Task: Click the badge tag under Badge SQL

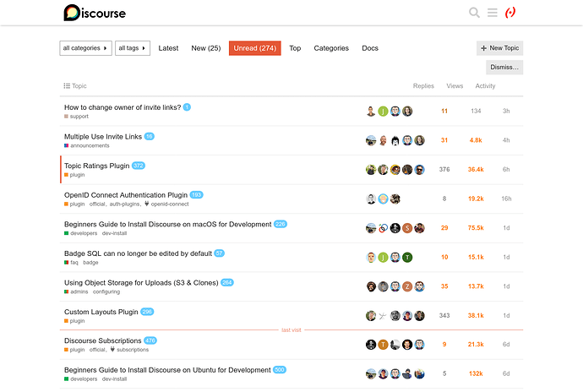Action: click(90, 263)
